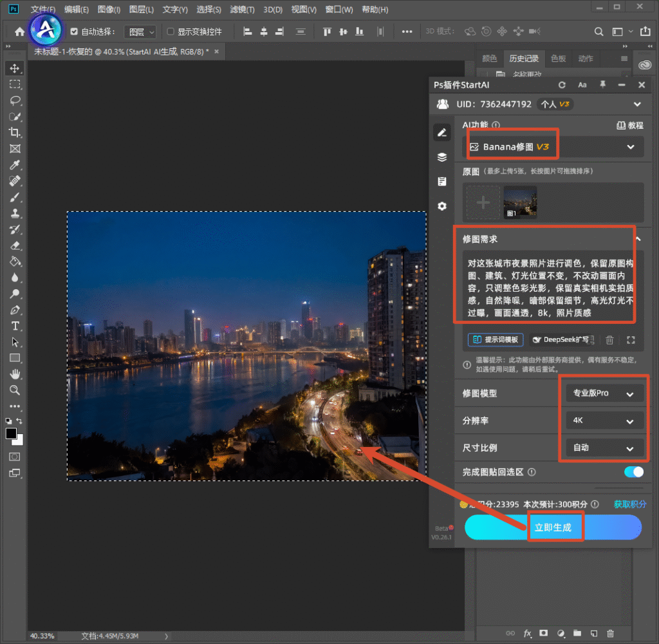Select the Move tool
659x644 pixels.
[15, 68]
